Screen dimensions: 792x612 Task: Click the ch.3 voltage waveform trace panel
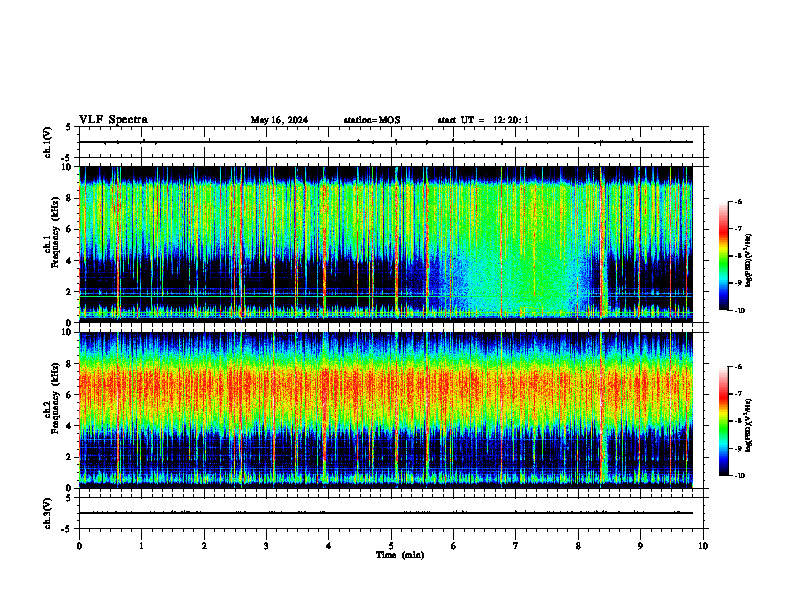391,513
